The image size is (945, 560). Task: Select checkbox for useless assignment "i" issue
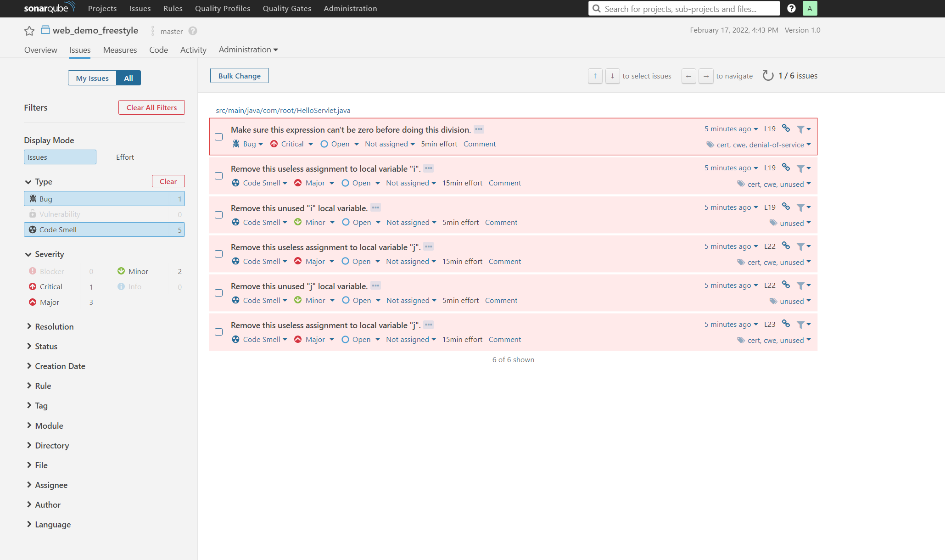219,176
